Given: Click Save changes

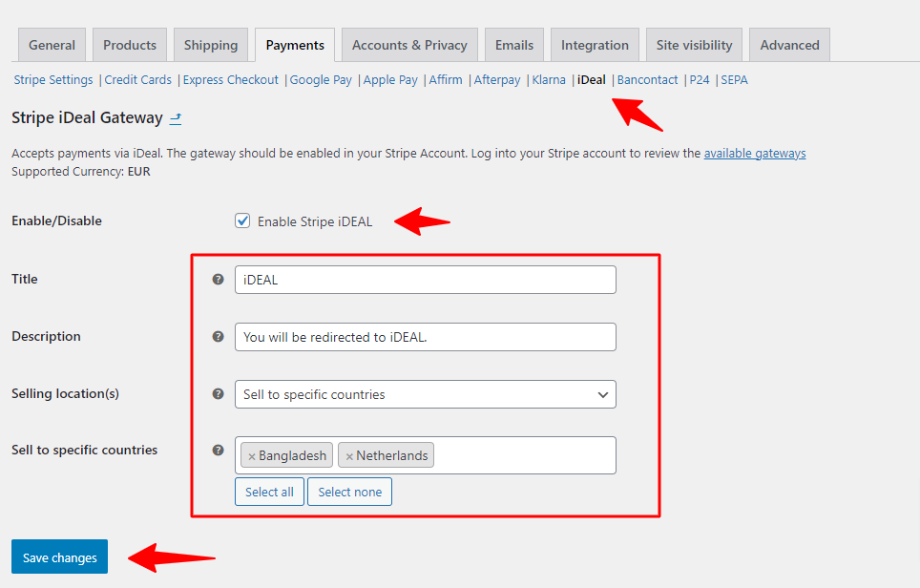Looking at the screenshot, I should coord(59,556).
